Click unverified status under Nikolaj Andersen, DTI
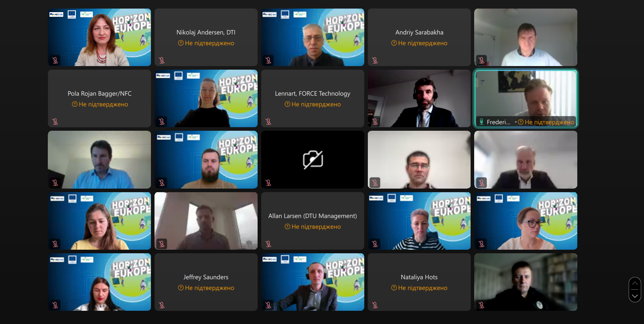644x324 pixels. [x=206, y=43]
